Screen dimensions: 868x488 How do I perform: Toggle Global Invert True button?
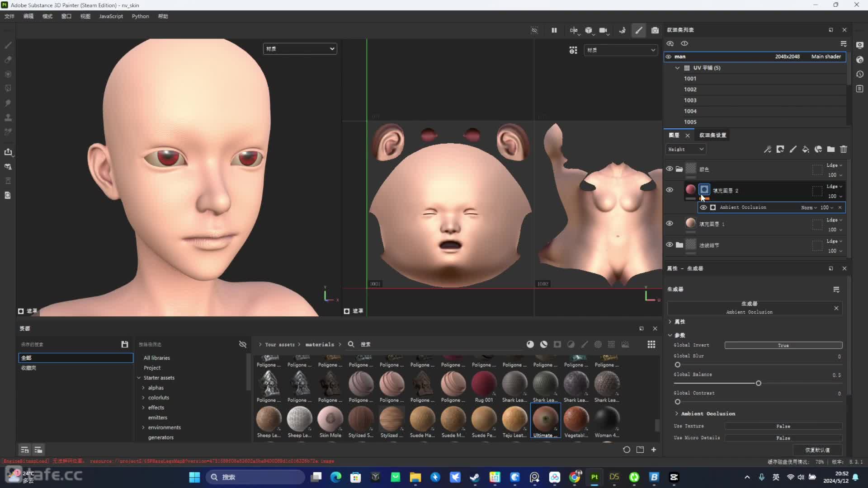point(783,345)
